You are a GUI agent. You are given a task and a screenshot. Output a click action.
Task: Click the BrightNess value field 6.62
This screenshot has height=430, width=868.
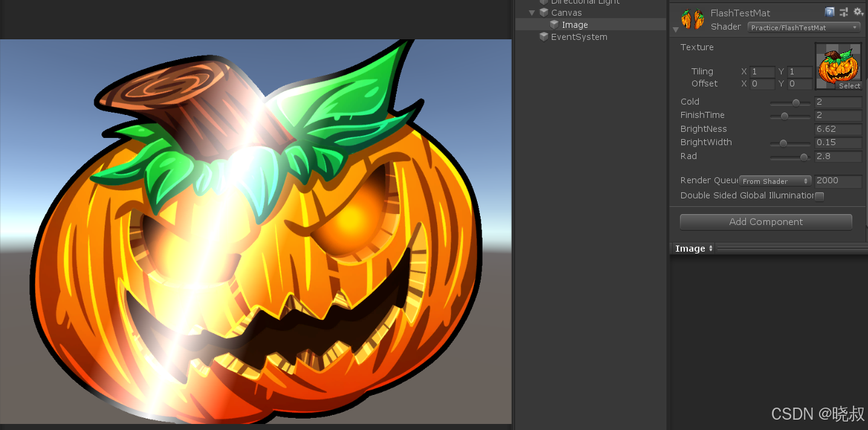tap(838, 129)
